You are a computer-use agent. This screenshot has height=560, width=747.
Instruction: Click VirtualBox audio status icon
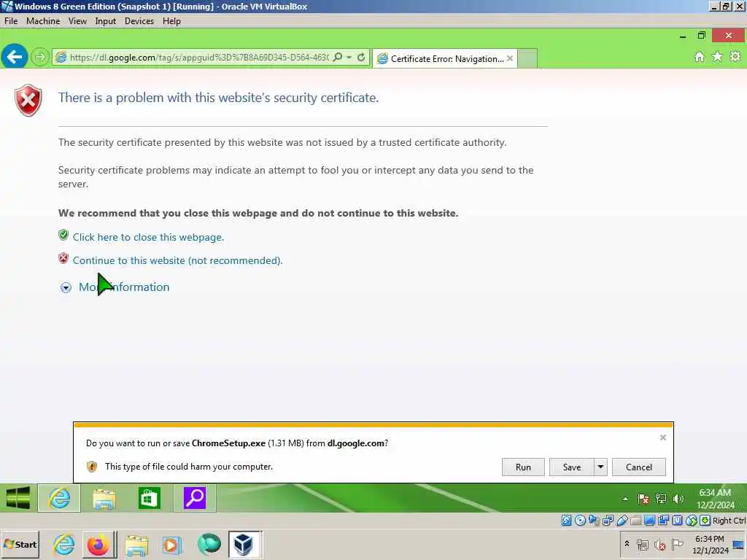[x=594, y=521]
